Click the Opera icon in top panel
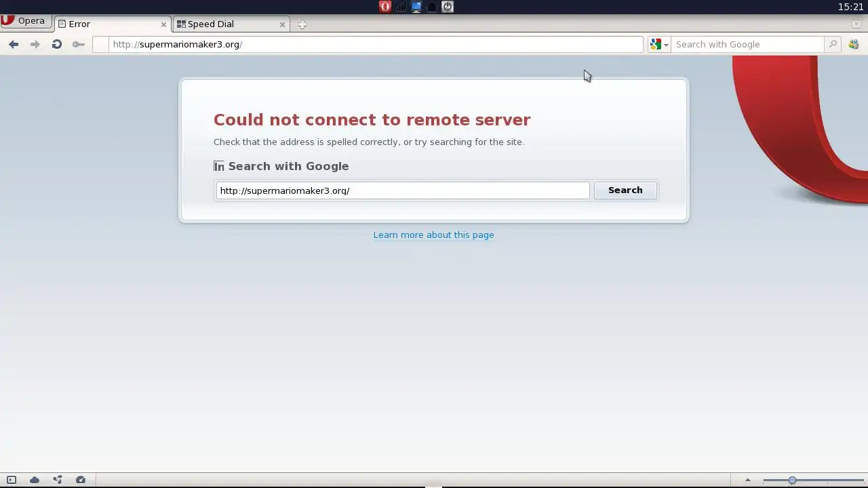The height and width of the screenshot is (488, 868). 384,7
